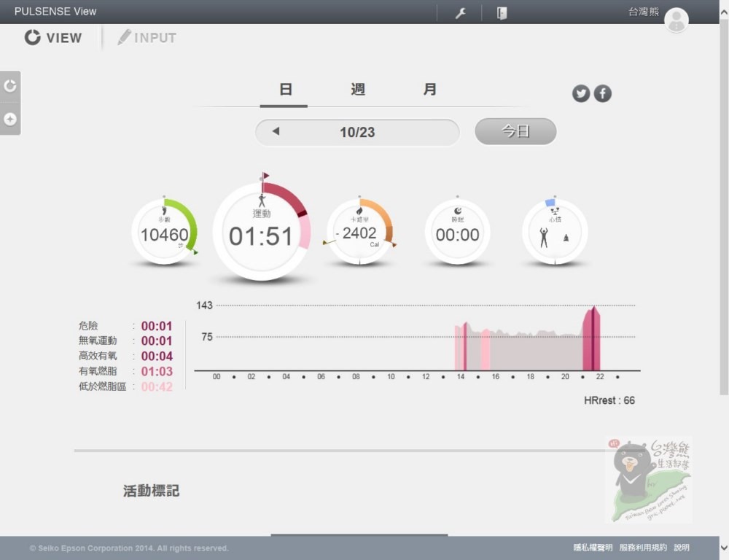Switch to the INPUT section
This screenshot has height=560, width=729.
[x=147, y=38]
